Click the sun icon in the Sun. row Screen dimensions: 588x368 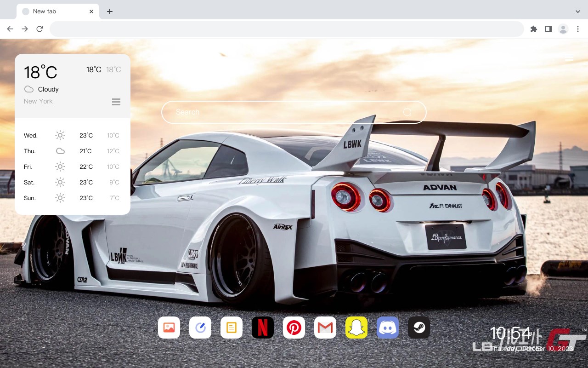coord(60,198)
